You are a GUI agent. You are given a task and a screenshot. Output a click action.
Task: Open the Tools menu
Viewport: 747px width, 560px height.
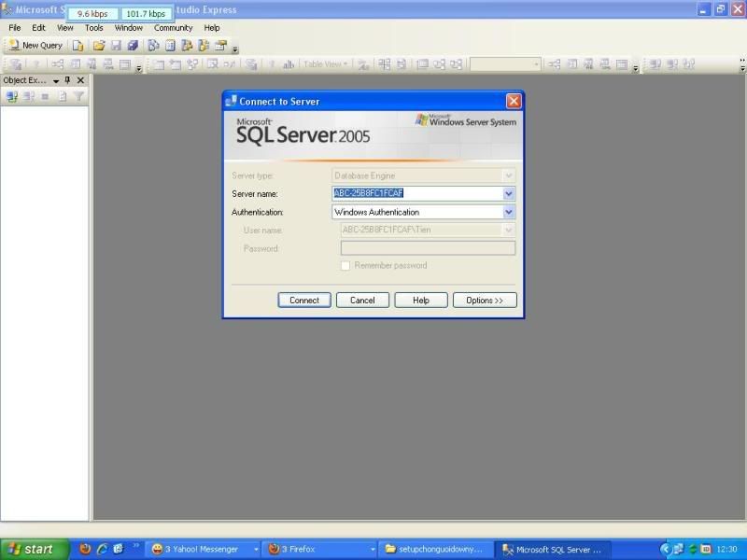[94, 28]
